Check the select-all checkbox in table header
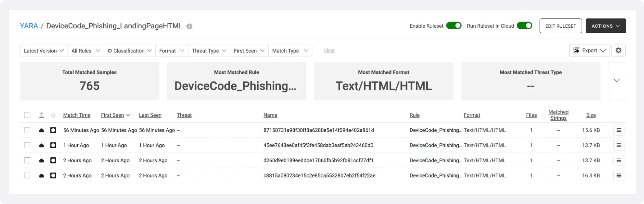Screen dimensions: 644x204 pos(27,115)
